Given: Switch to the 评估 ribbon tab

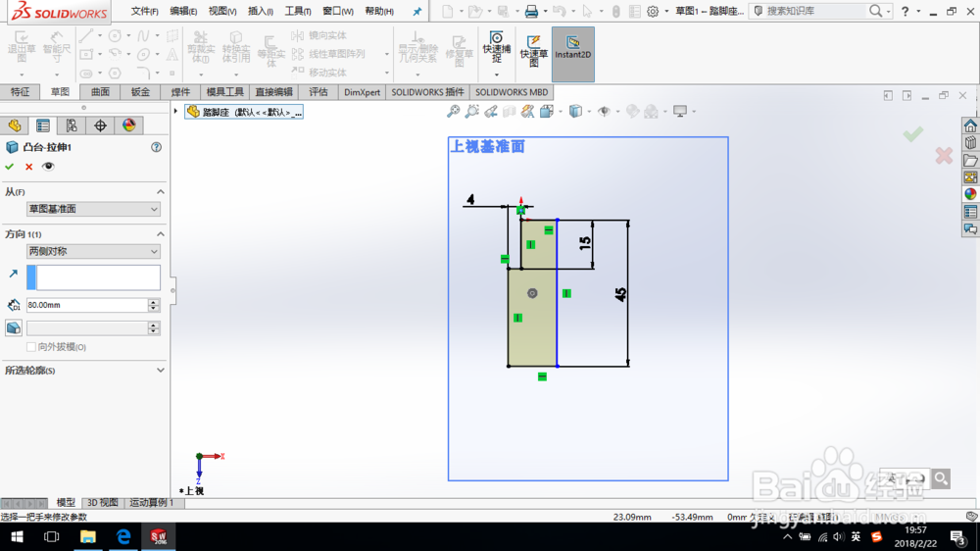Looking at the screenshot, I should [318, 92].
